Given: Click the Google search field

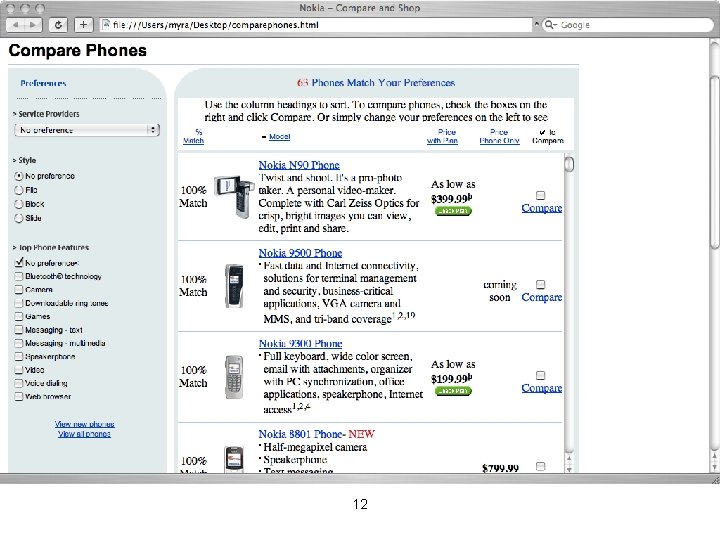Looking at the screenshot, I should [628, 25].
